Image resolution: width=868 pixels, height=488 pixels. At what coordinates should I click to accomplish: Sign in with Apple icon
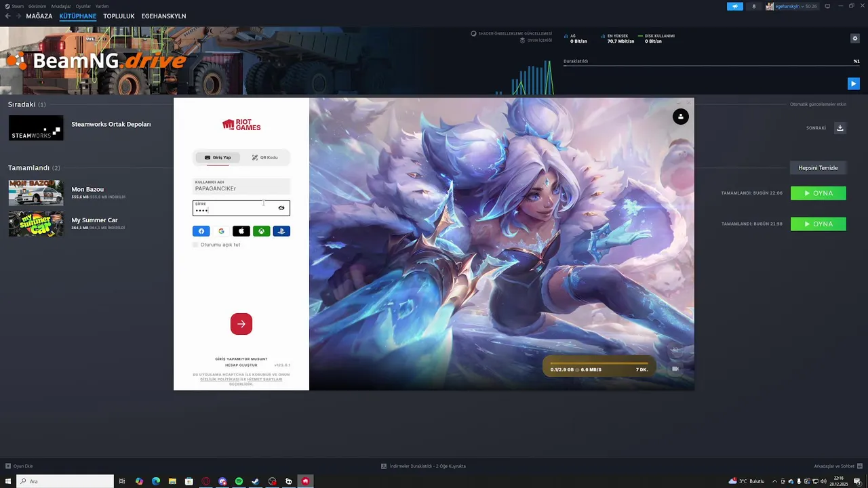click(x=241, y=231)
